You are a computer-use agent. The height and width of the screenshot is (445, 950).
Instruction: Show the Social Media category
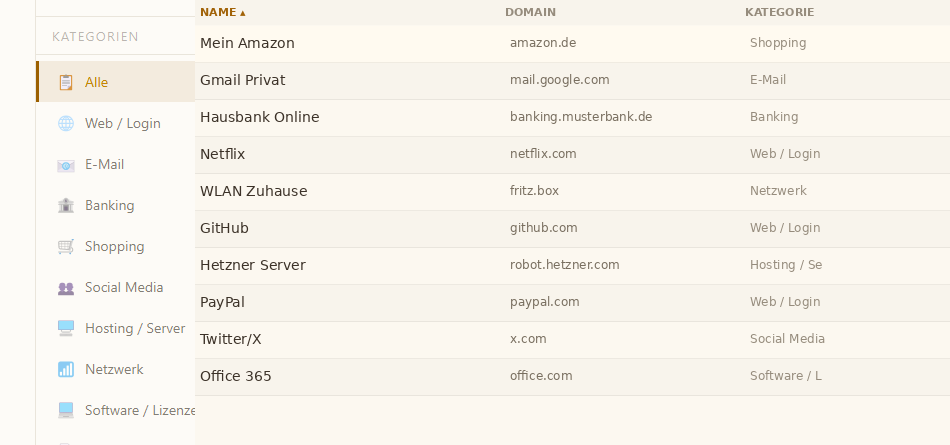pyautogui.click(x=124, y=287)
